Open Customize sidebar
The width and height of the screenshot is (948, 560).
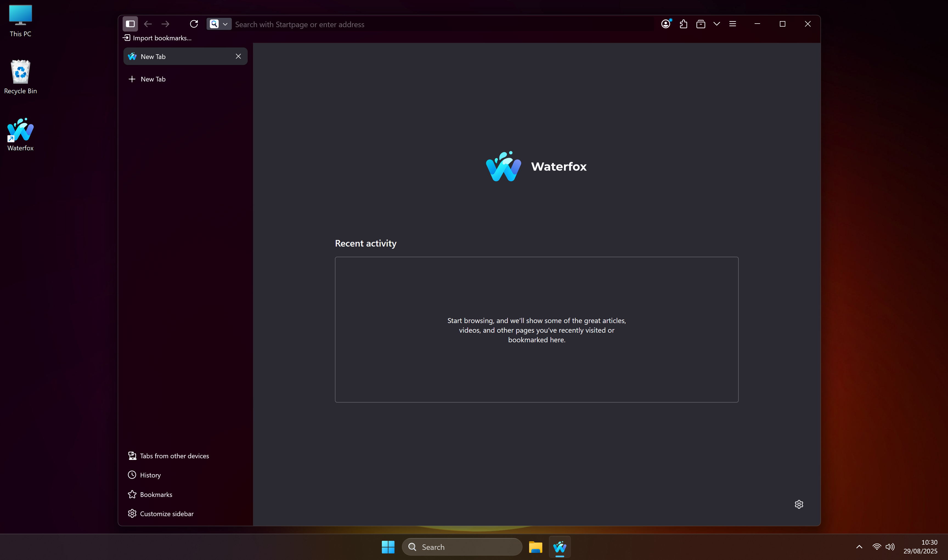[166, 513]
